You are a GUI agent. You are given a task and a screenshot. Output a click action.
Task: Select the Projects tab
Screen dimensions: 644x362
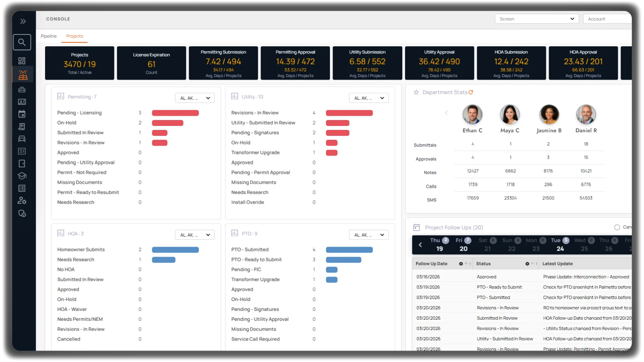(74, 36)
